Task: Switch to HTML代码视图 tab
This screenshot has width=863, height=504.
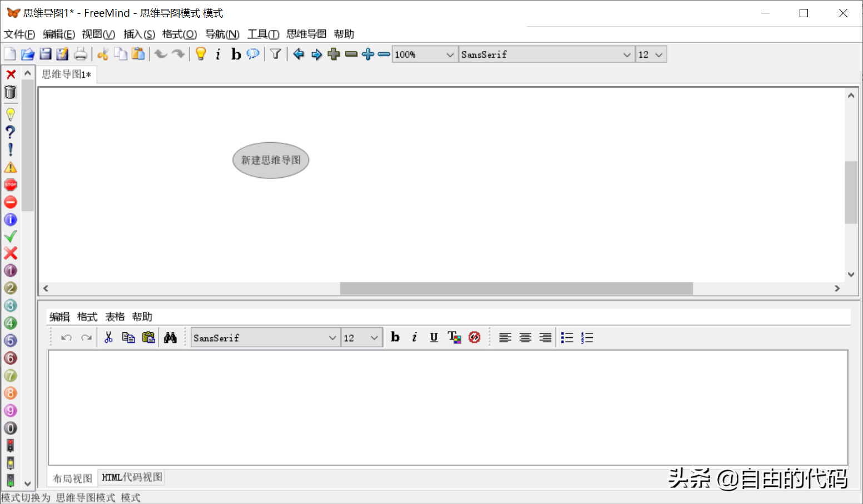Action: (132, 477)
